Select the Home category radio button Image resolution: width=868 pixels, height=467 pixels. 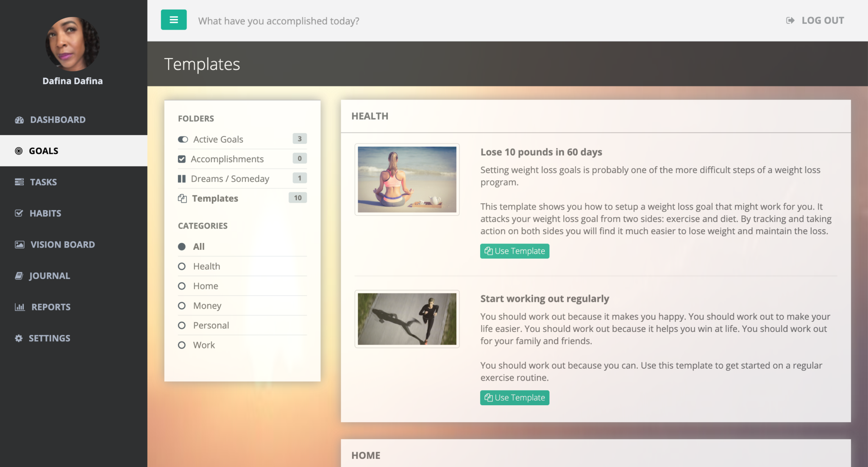click(x=182, y=286)
